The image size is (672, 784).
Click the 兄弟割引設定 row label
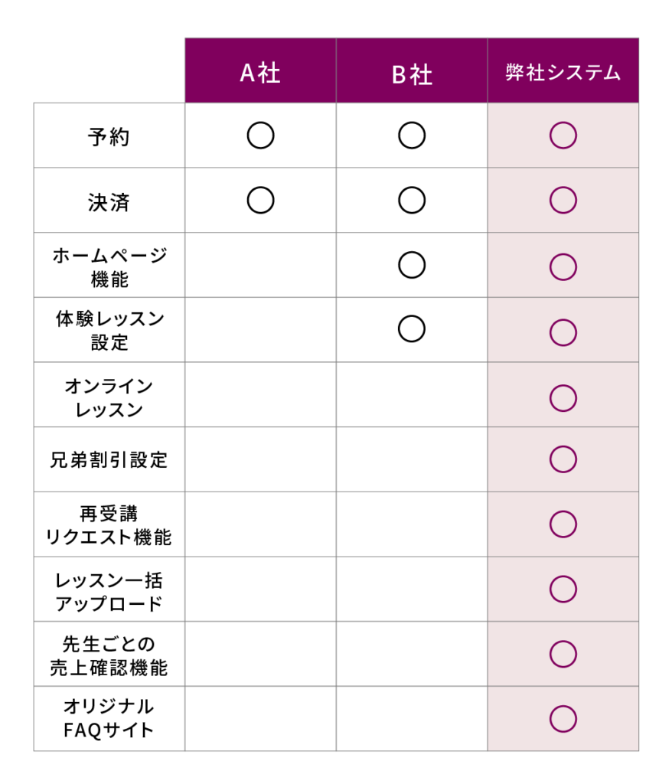tap(109, 461)
